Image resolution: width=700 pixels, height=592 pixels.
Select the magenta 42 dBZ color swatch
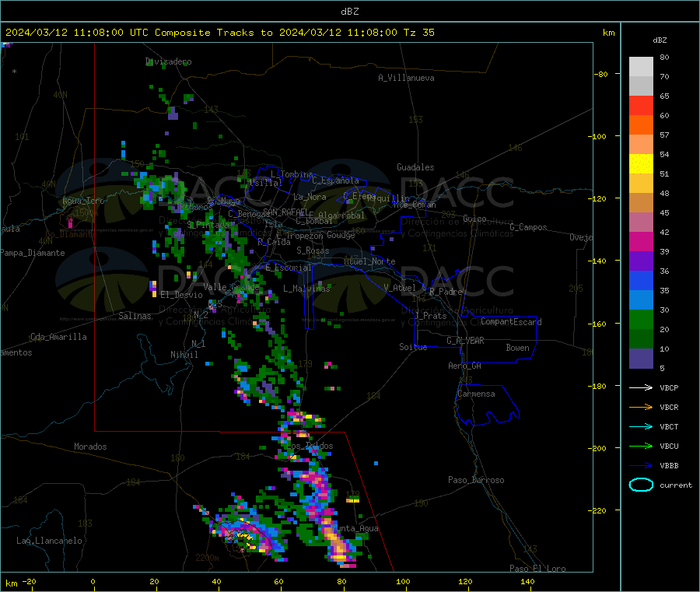(641, 241)
